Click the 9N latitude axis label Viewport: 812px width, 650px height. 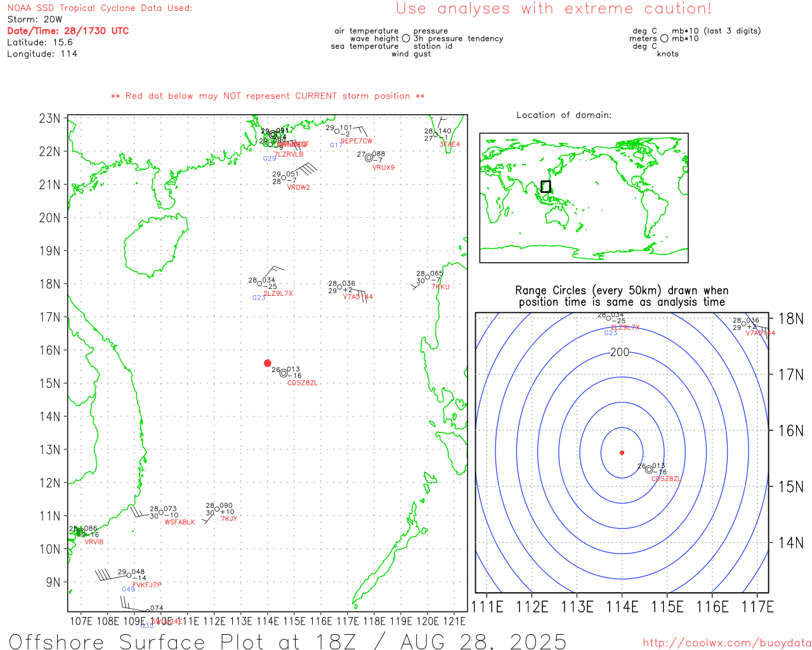coord(53,582)
